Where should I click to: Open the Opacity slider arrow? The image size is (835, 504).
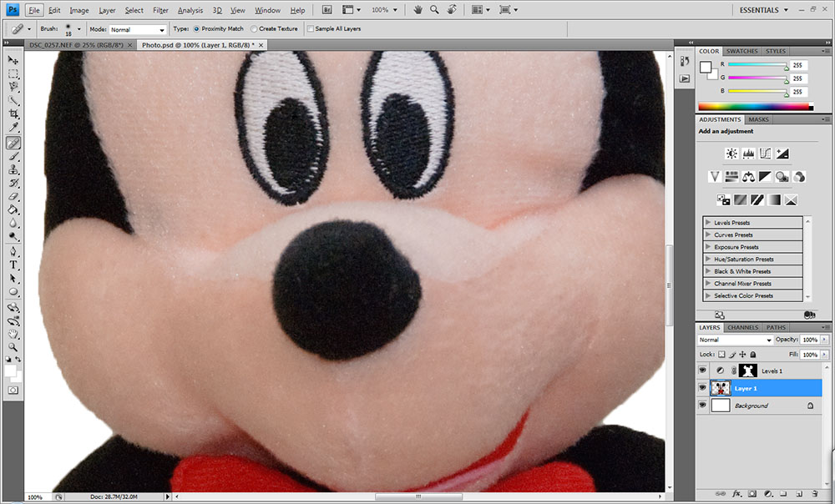pyautogui.click(x=825, y=340)
